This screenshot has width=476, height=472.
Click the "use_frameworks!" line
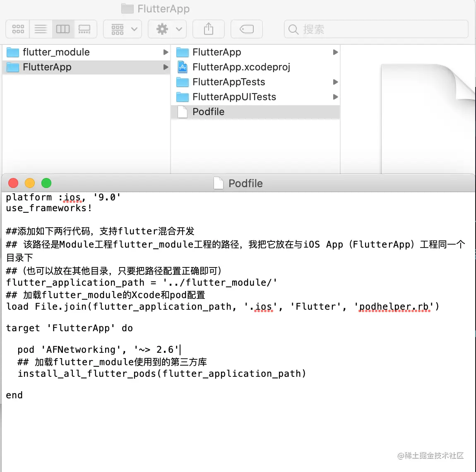[x=49, y=208]
